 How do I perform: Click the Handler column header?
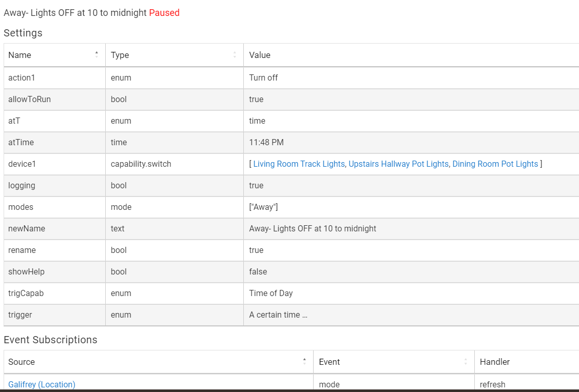[495, 362]
